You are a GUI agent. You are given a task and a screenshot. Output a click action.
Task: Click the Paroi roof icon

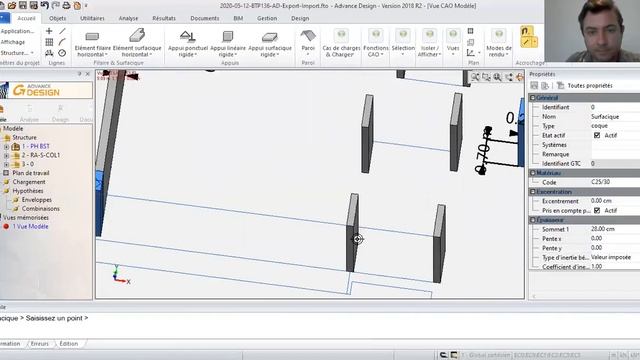point(308,36)
